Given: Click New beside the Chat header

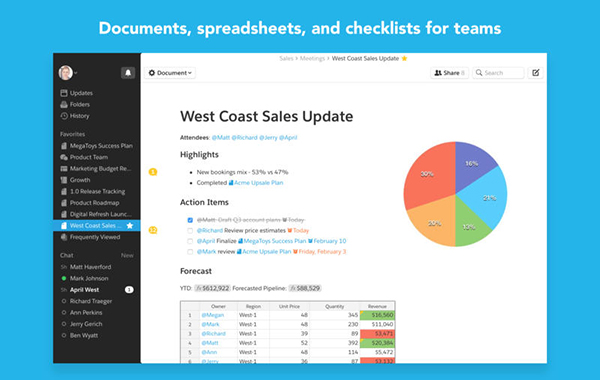Looking at the screenshot, I should point(127,255).
